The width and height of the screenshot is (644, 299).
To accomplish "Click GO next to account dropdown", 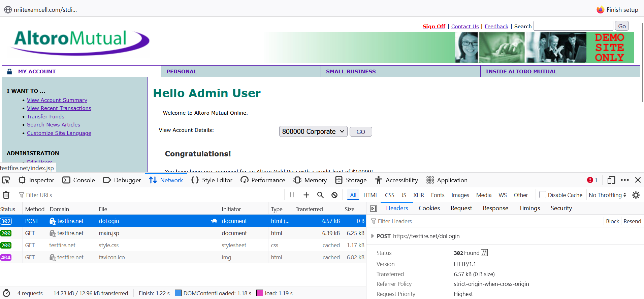I will [361, 132].
